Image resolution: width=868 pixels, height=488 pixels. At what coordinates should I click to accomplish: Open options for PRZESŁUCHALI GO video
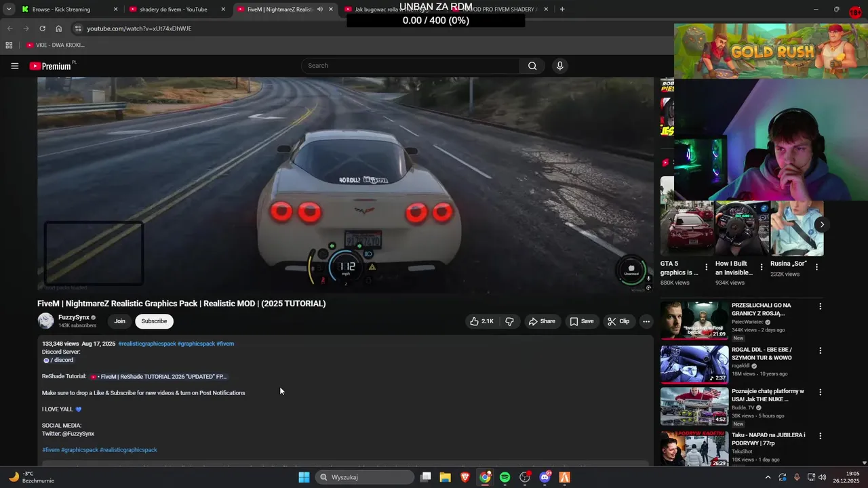[x=820, y=306]
